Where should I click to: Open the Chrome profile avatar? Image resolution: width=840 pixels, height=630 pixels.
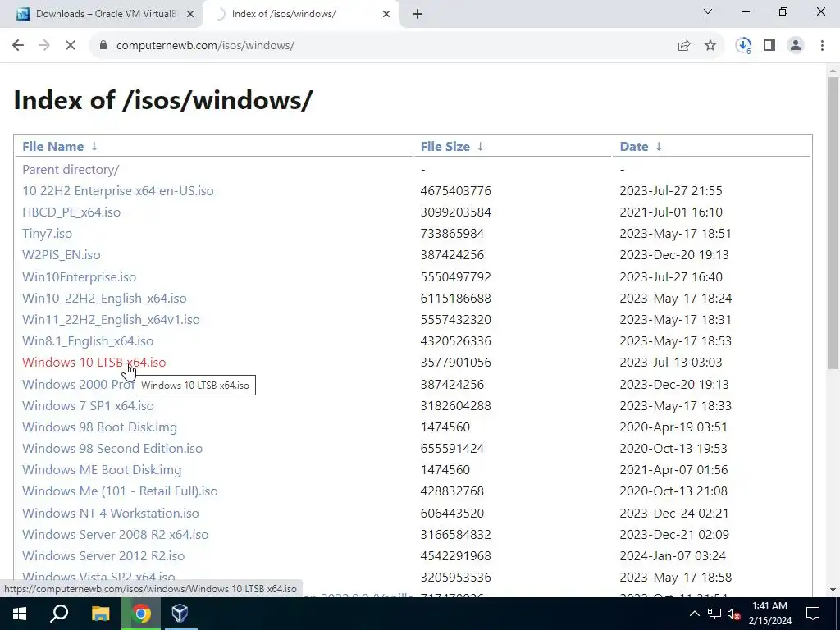pos(796,46)
